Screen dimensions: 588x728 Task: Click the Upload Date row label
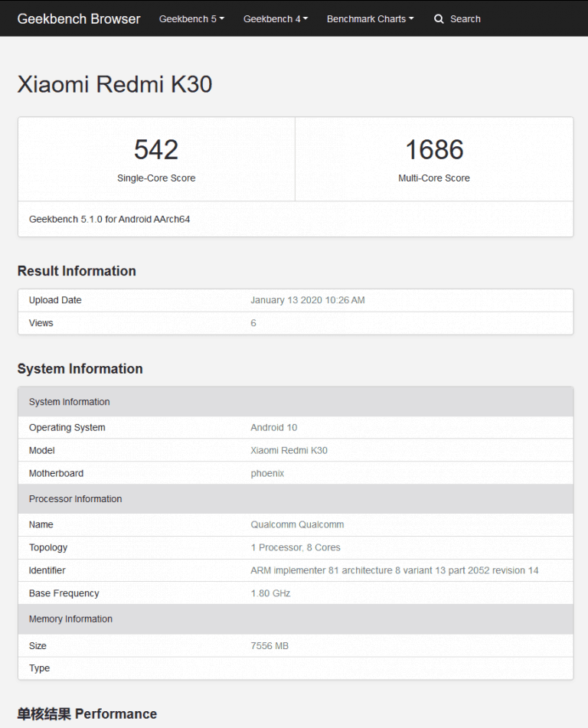pos(55,300)
